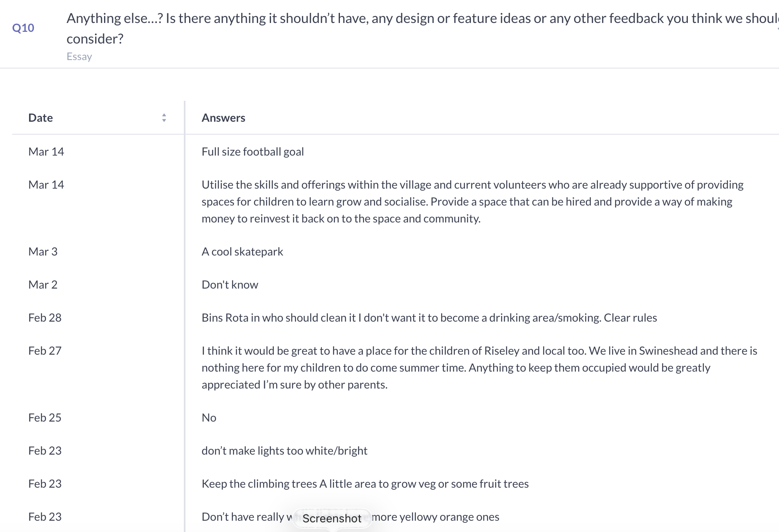Select the answer mentioning Swineshead and Riseley
The width and height of the screenshot is (779, 532).
(x=479, y=368)
